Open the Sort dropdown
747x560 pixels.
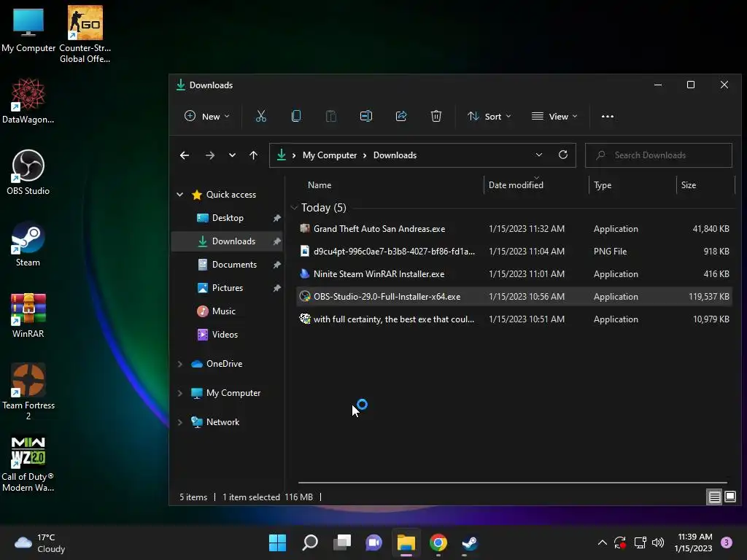point(489,116)
